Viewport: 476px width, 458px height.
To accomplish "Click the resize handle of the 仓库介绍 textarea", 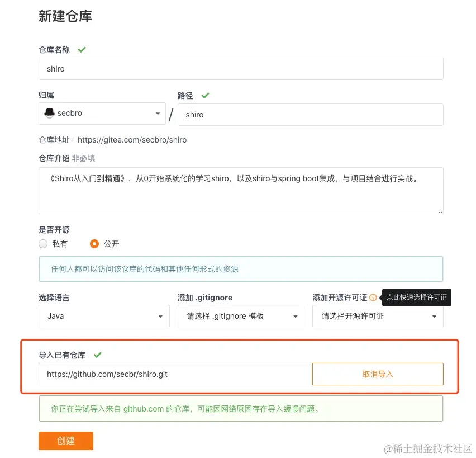I will [x=440, y=210].
